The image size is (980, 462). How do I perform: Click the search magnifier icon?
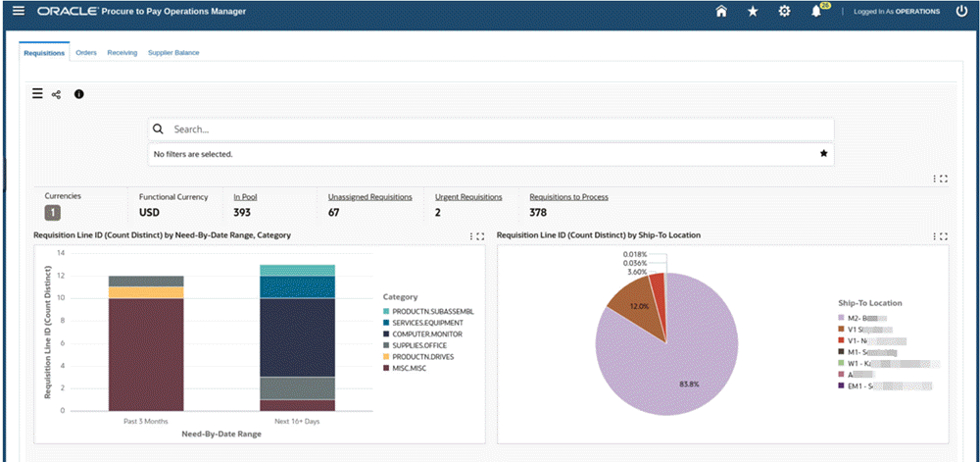(158, 129)
